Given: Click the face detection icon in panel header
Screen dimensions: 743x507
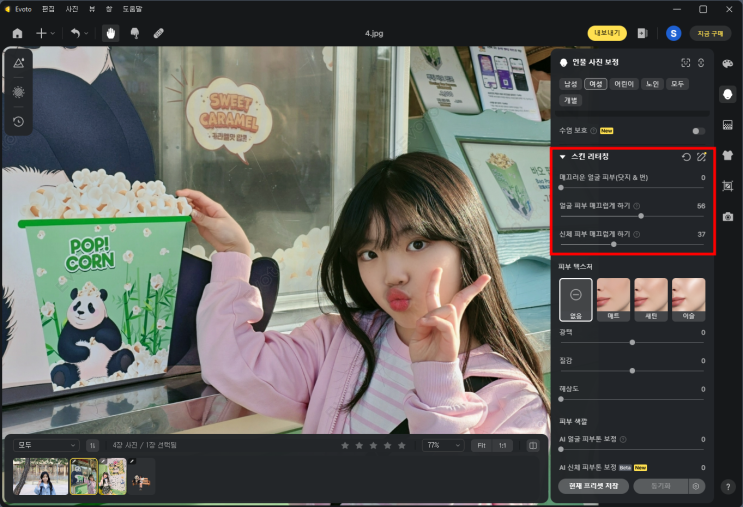Looking at the screenshot, I should (x=686, y=63).
